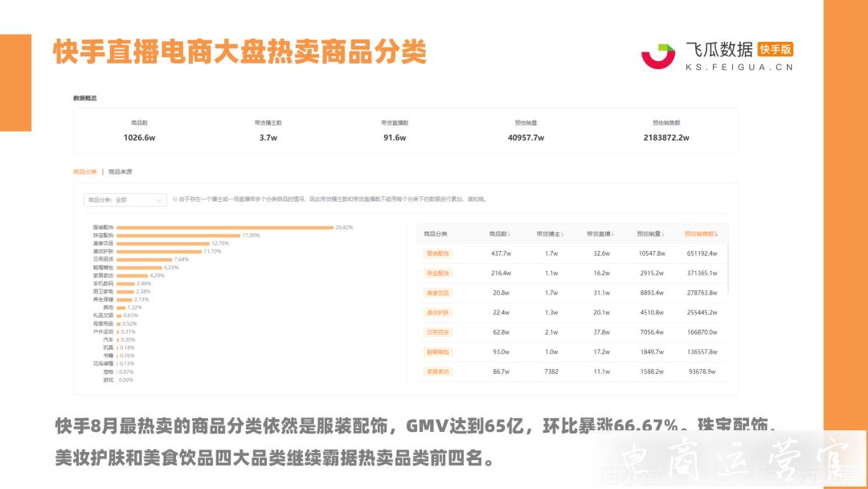
Task: Click the 371365.1w sales cell
Action: 702,273
